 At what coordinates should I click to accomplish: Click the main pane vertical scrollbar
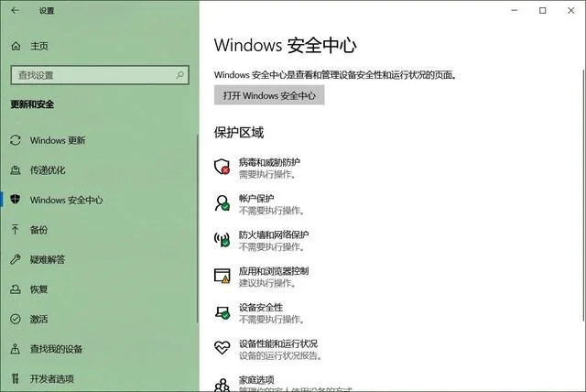tap(583, 194)
